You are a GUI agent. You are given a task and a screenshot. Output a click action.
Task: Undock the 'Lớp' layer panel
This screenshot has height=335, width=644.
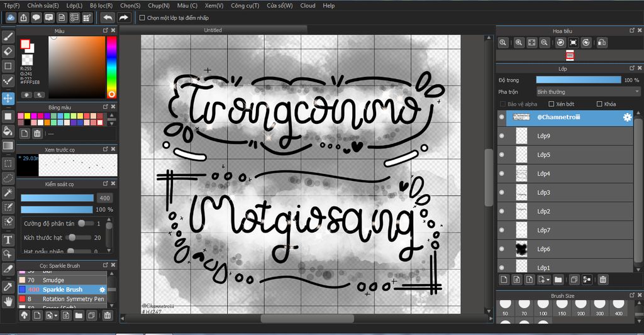632,68
